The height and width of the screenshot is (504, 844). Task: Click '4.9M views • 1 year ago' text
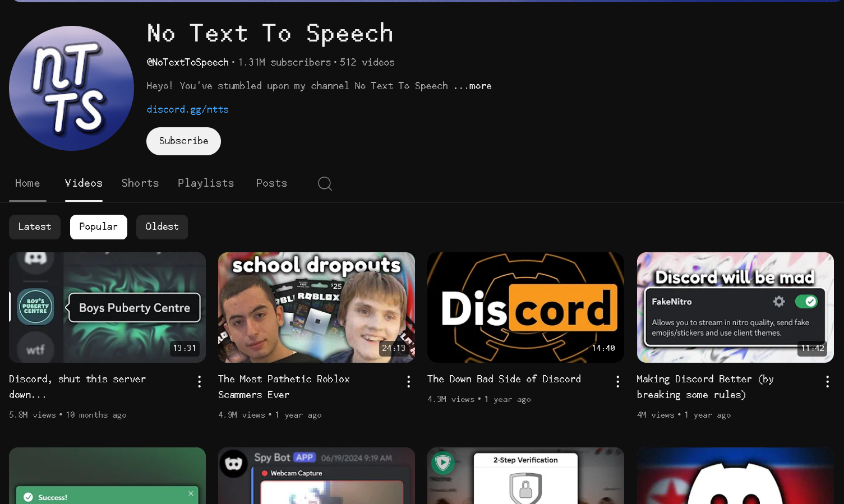tap(270, 415)
